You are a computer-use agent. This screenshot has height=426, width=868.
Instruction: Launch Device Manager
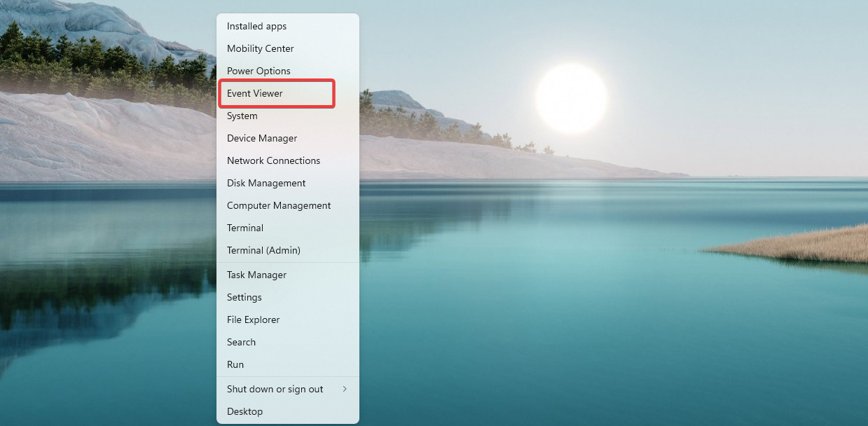pyautogui.click(x=261, y=138)
